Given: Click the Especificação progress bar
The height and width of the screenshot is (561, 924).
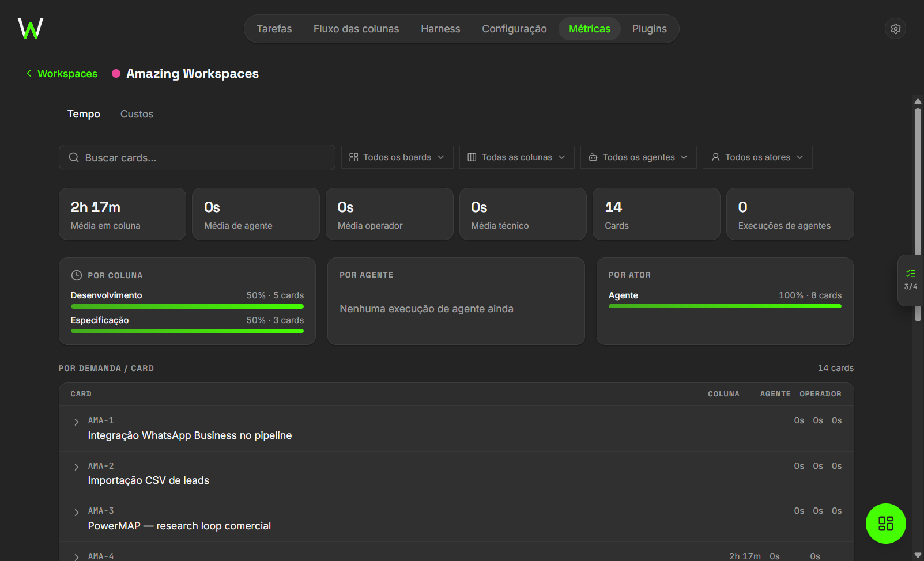Looking at the screenshot, I should click(187, 331).
